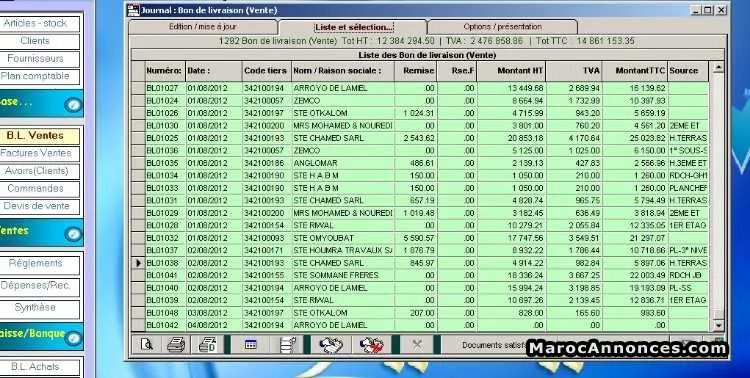Click the BL01030 number cell
The height and width of the screenshot is (378, 750).
pos(165,126)
